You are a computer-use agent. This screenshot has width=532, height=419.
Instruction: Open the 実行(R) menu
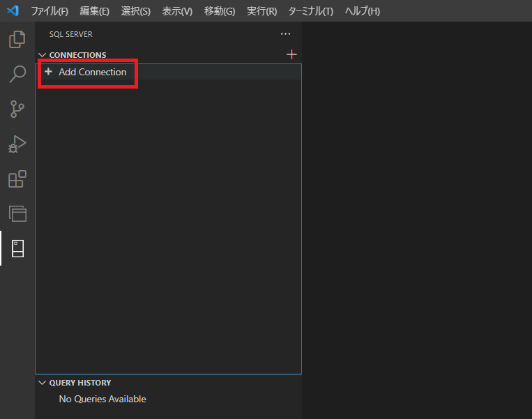click(261, 11)
